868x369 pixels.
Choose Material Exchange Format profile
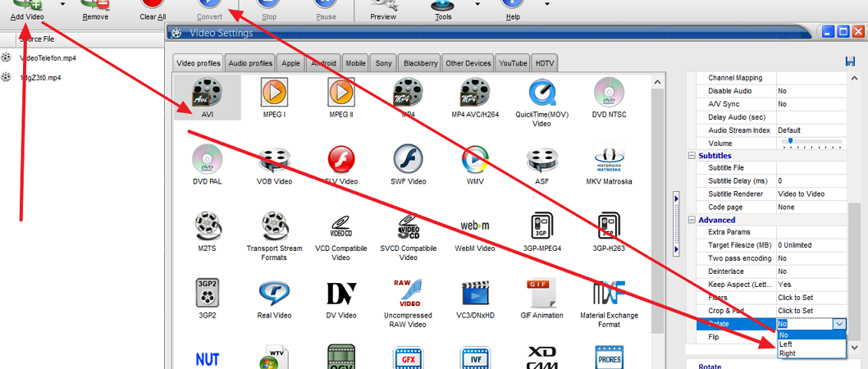pos(609,303)
